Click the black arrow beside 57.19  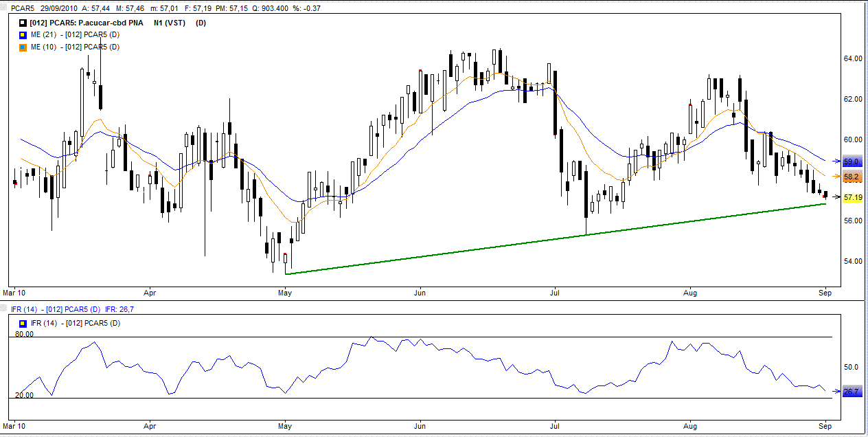(x=836, y=197)
